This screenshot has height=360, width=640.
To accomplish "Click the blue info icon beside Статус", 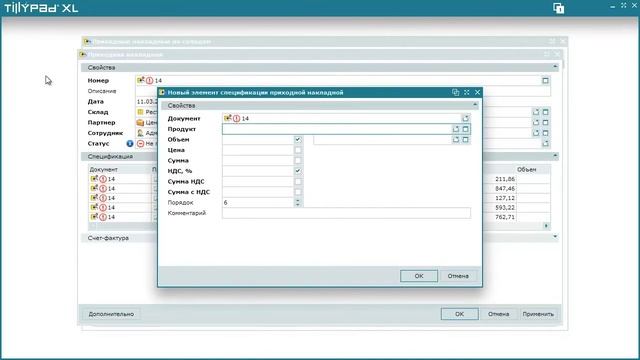I will click(130, 144).
